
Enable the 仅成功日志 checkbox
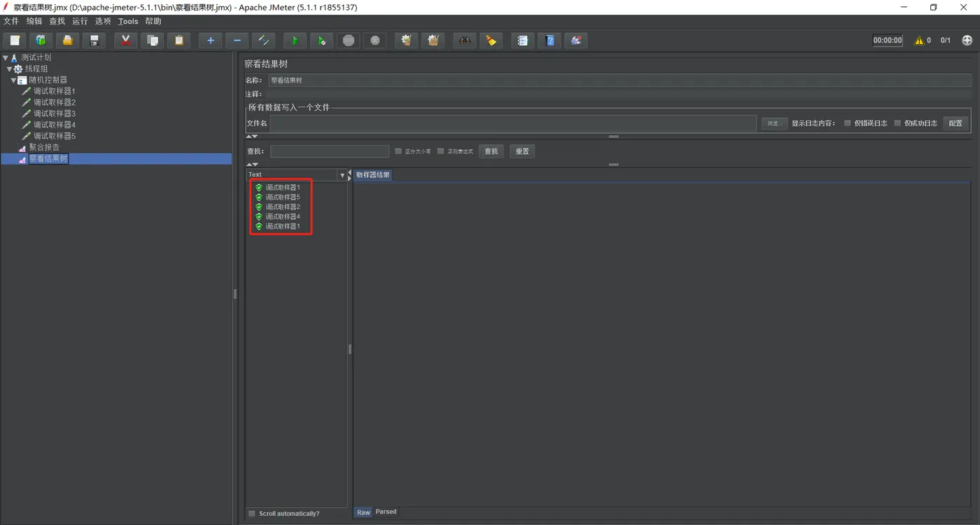[897, 123]
